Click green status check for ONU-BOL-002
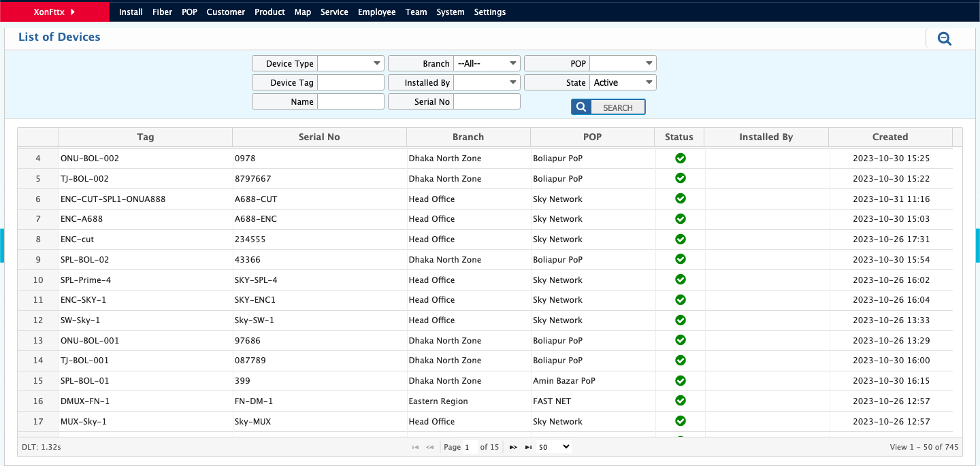The width and height of the screenshot is (980, 466). (x=680, y=158)
